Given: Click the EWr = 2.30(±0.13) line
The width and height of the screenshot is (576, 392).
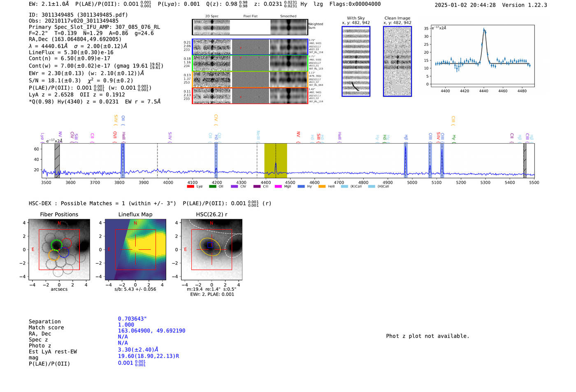Looking at the screenshot, I should pos(86,73).
